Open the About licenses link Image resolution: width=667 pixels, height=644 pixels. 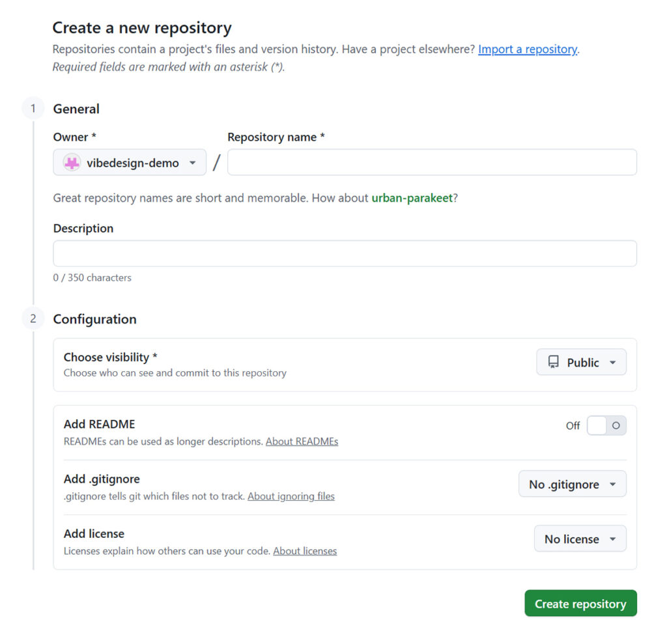305,551
